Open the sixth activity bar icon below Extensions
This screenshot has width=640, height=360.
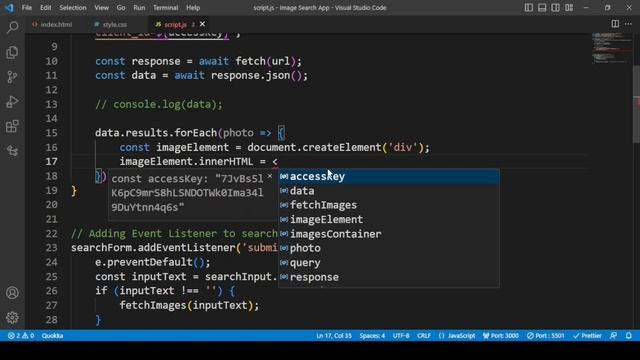12,151
